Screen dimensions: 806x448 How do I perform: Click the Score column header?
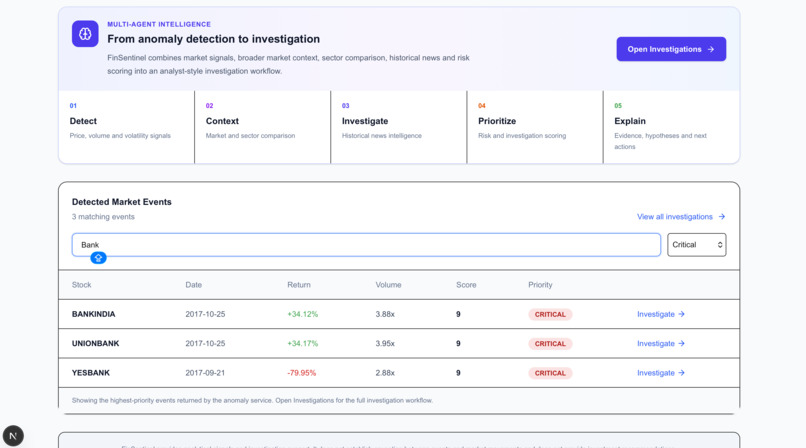[x=466, y=285]
